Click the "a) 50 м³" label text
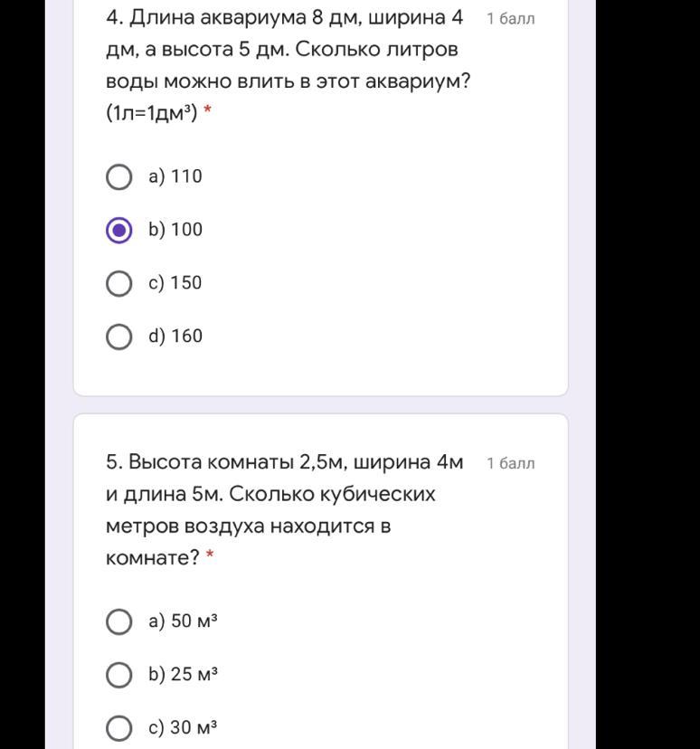The image size is (700, 749). [184, 622]
